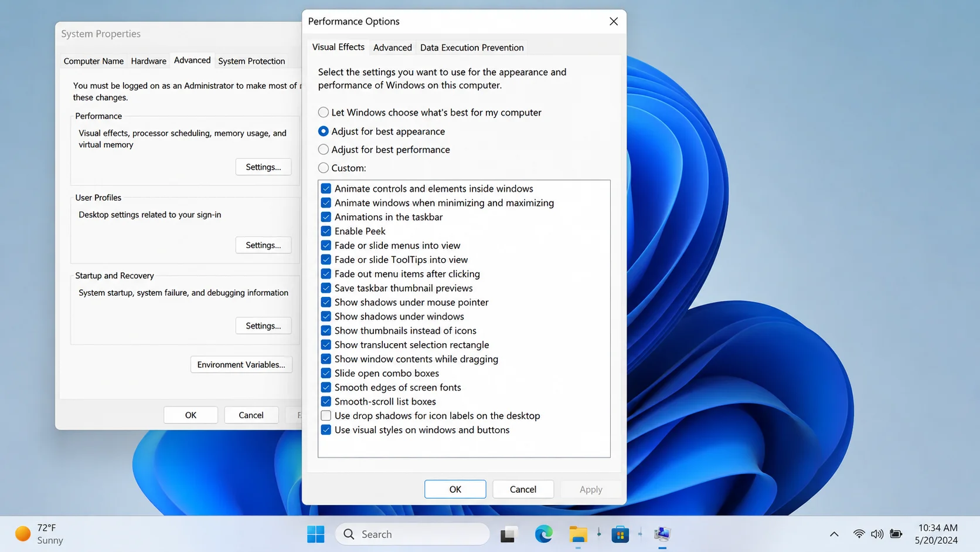
Task: Close the Performance Options dialog
Action: pyautogui.click(x=613, y=21)
